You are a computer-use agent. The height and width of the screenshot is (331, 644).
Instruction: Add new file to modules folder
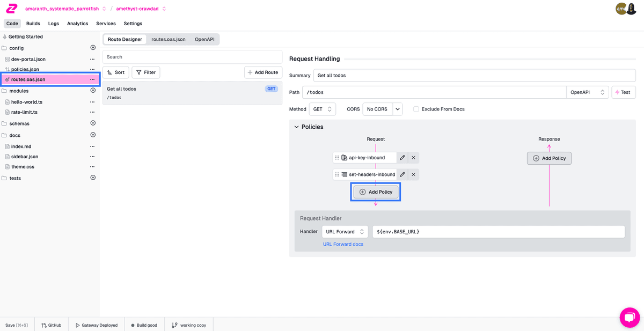click(93, 91)
